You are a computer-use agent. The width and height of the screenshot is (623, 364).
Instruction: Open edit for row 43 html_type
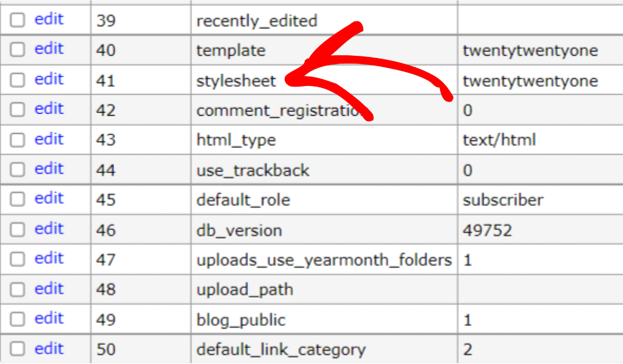pos(49,139)
